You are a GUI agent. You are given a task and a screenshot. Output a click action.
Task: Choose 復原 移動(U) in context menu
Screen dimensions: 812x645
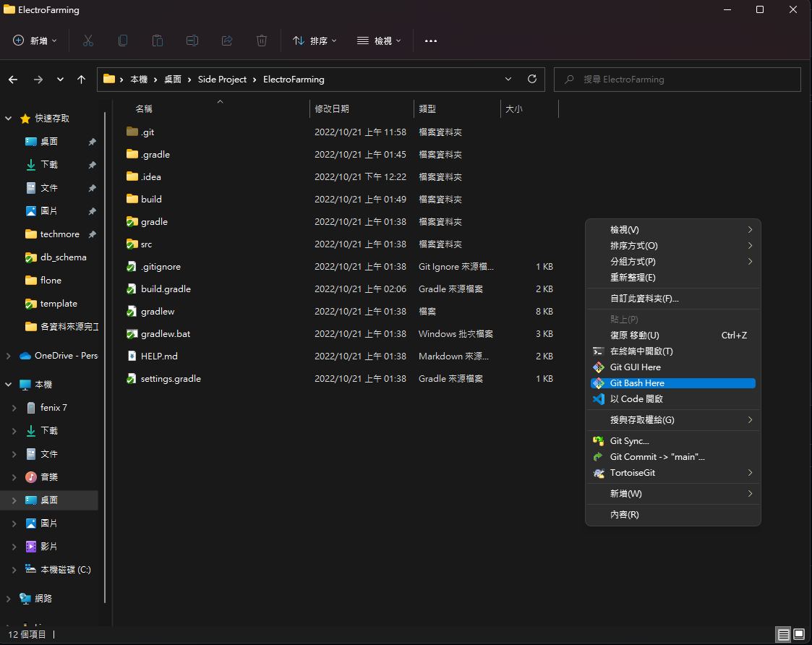672,336
